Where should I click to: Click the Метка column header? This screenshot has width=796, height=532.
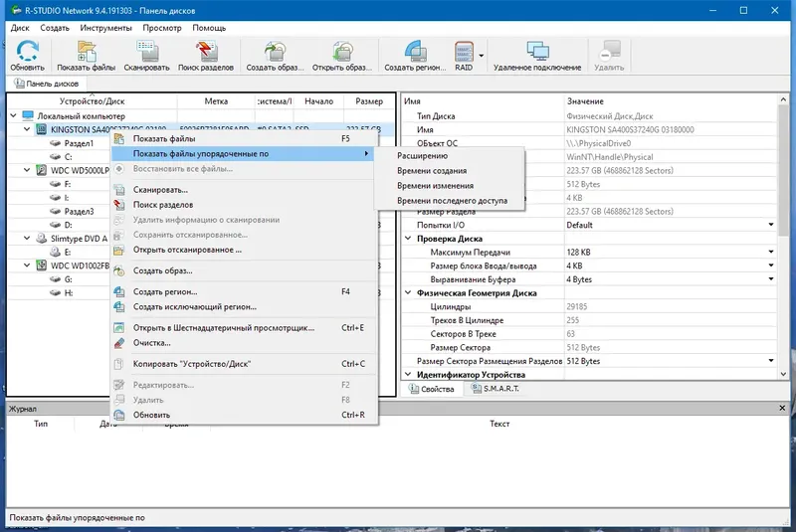(216, 101)
